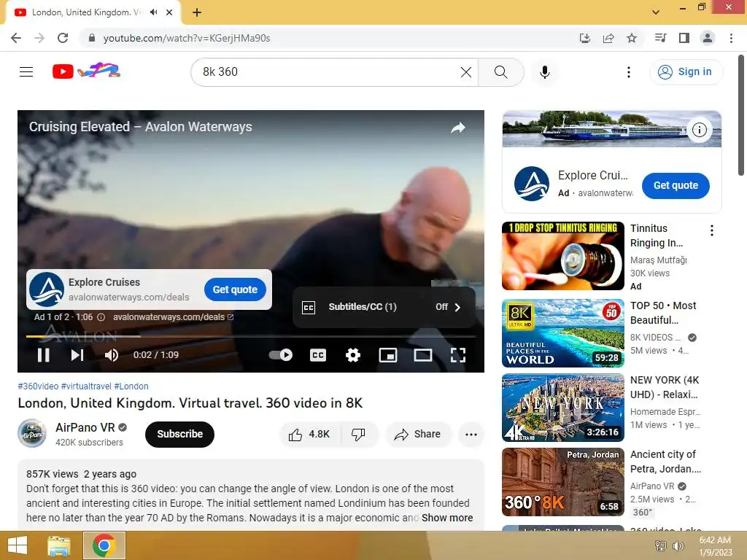Toggle closed captions CC button
This screenshot has width=747, height=560.
[318, 355]
